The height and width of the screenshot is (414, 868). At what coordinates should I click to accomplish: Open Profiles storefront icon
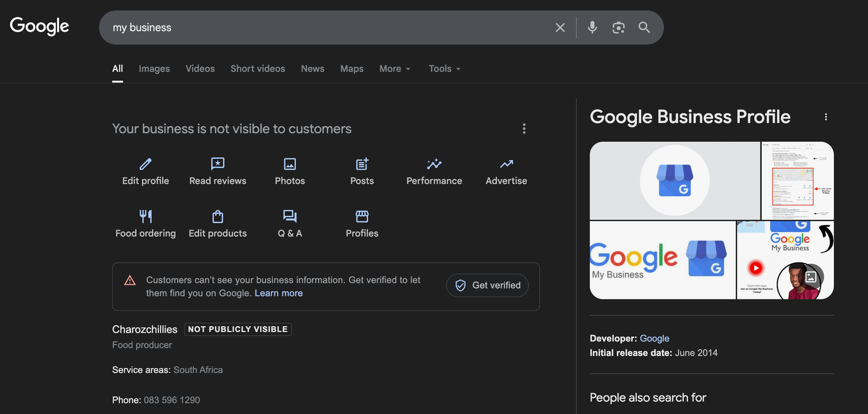(x=362, y=216)
